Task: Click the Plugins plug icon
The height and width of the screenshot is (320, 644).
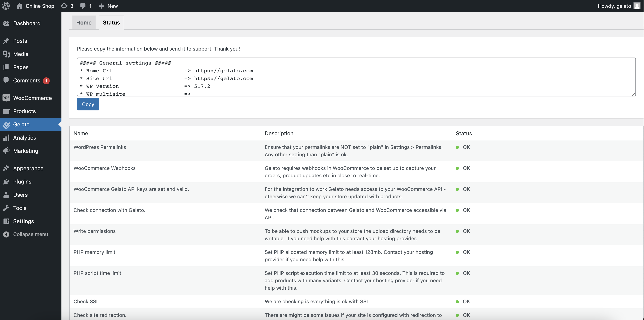Action: click(6, 182)
